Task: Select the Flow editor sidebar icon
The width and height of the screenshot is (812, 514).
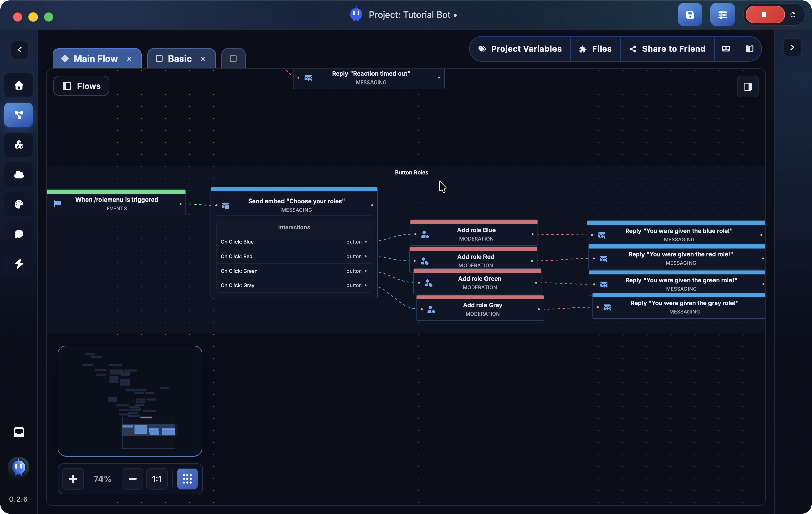Action: pos(19,115)
